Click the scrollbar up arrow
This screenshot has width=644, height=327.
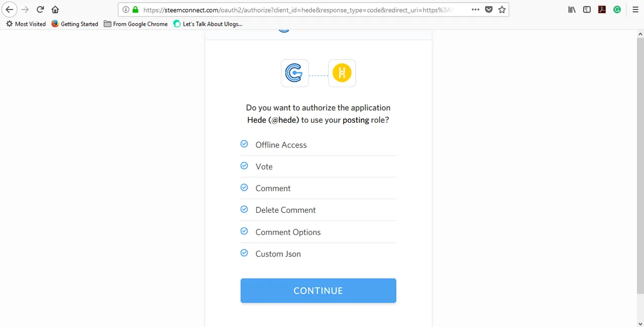(640, 34)
